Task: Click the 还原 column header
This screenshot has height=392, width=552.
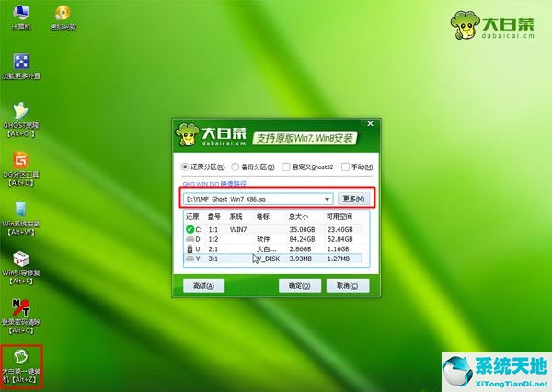Action: (x=192, y=217)
